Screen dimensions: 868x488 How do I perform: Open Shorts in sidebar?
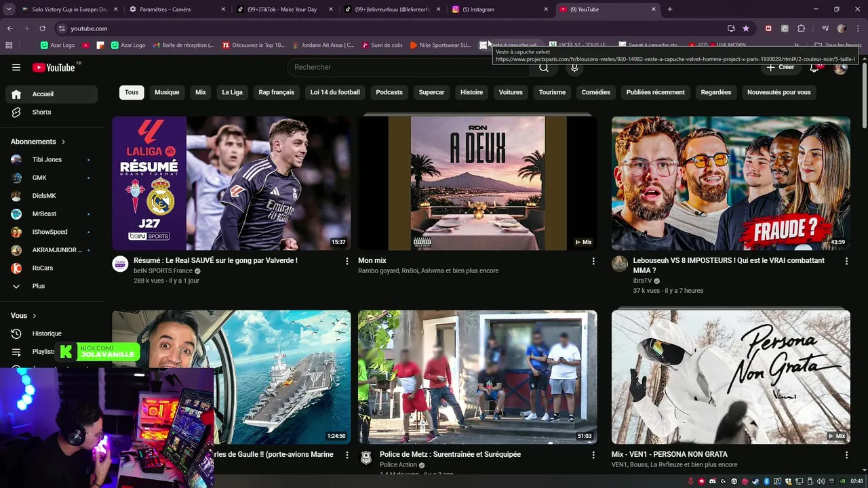52,112
